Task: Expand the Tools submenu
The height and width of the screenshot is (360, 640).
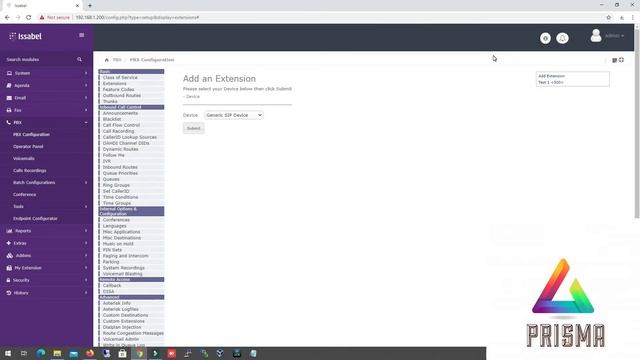Action: 47,207
